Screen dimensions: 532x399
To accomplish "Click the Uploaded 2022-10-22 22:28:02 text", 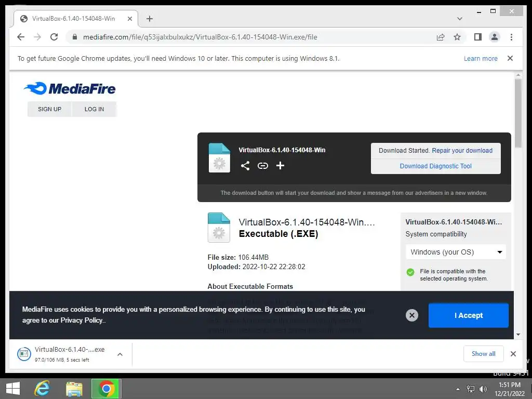I will (256, 267).
